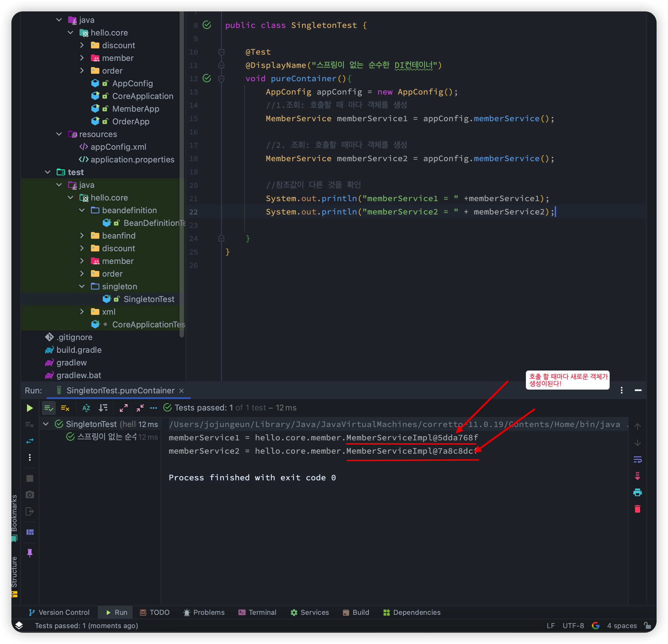
Task: Open the Terminal tool window tab
Action: pos(257,612)
